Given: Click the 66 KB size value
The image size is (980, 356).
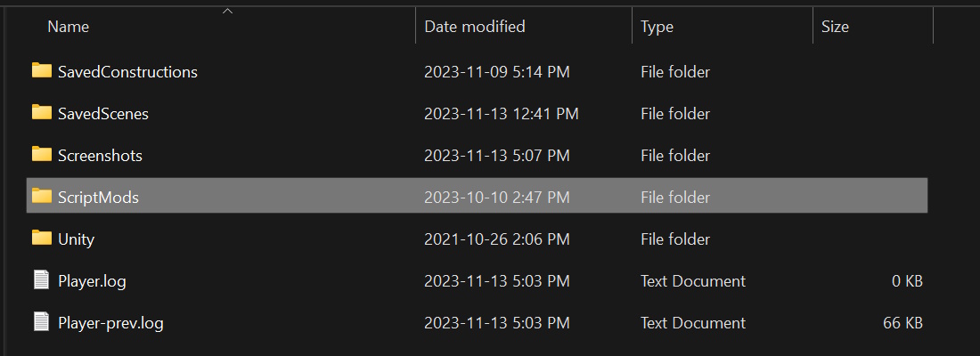Looking at the screenshot, I should pyautogui.click(x=902, y=323).
